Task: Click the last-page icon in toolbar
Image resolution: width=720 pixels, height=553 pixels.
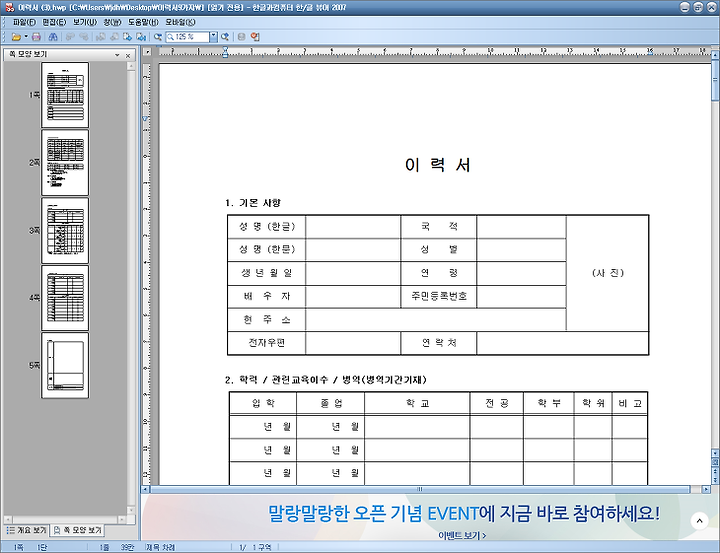Action: click(141, 37)
